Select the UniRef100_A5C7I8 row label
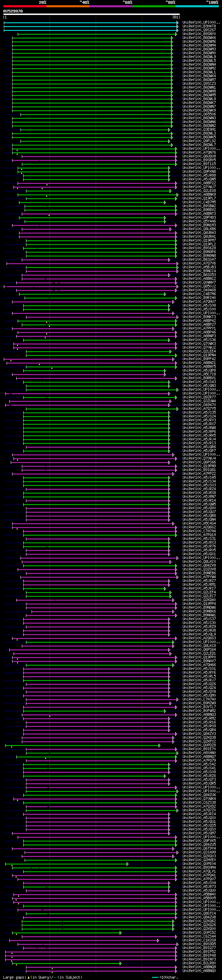The image size is (222, 980). coord(199,374)
